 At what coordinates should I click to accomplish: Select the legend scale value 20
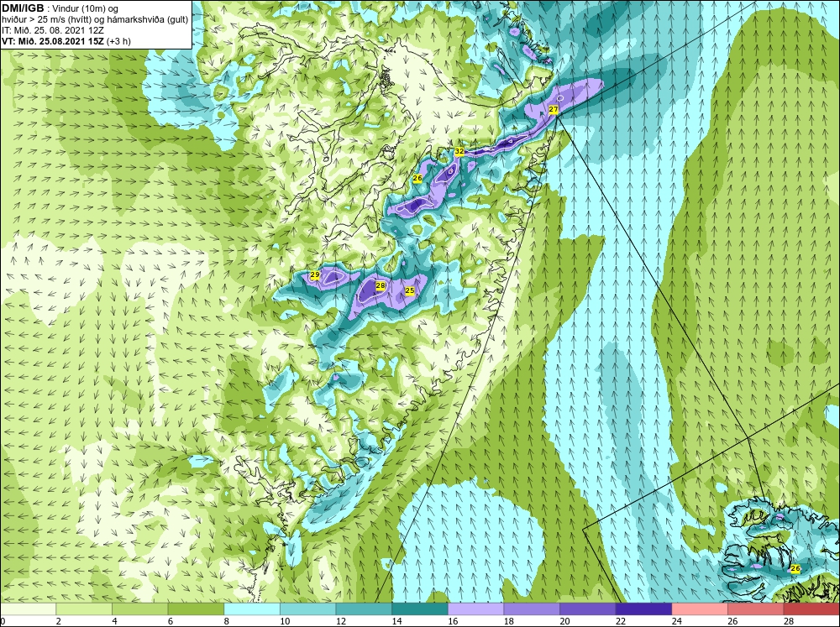pos(564,621)
